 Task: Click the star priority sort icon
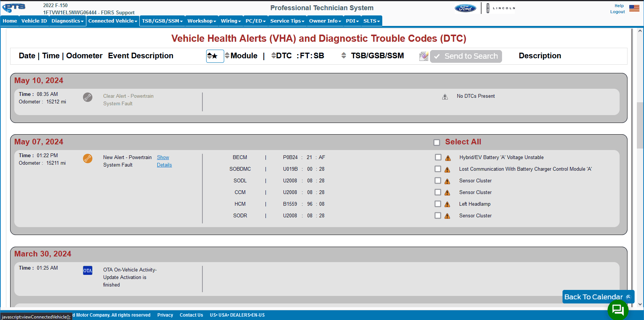tap(215, 56)
